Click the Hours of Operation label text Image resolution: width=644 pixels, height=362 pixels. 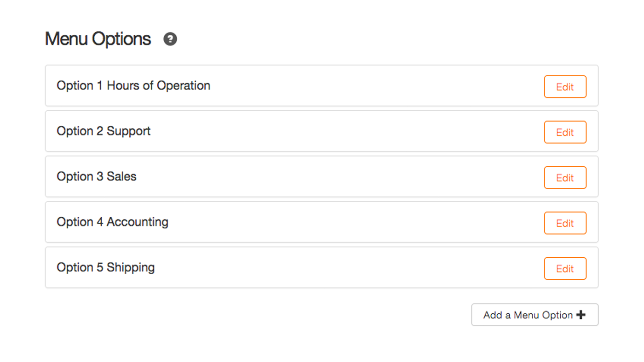(158, 86)
